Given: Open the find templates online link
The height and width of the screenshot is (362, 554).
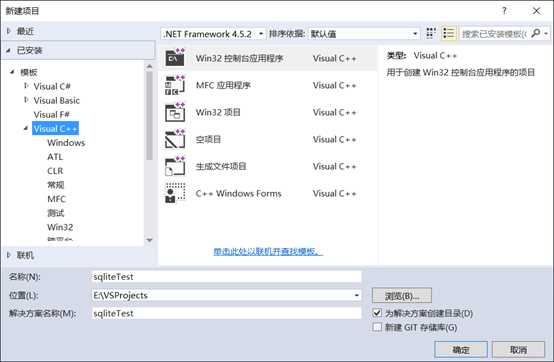Looking at the screenshot, I should (x=268, y=251).
